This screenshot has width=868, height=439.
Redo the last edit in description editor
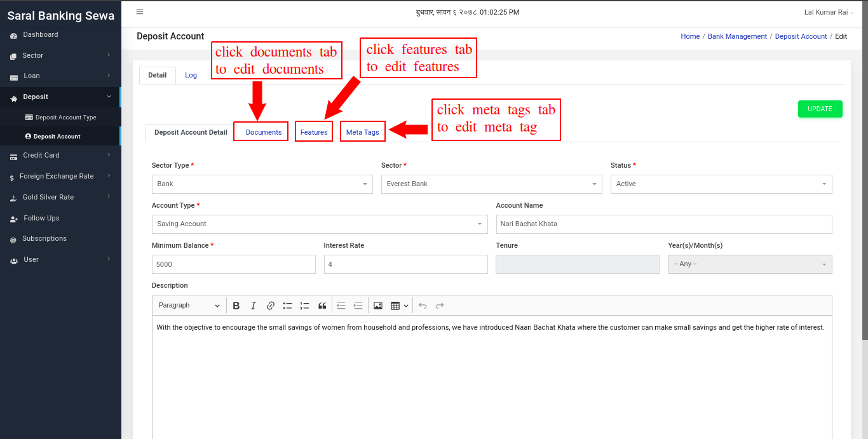tap(440, 306)
